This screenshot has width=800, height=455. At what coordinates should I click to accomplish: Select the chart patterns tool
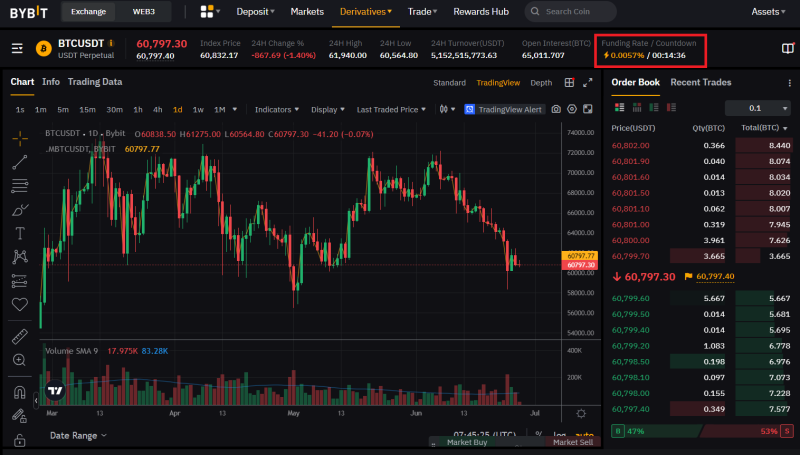point(20,257)
